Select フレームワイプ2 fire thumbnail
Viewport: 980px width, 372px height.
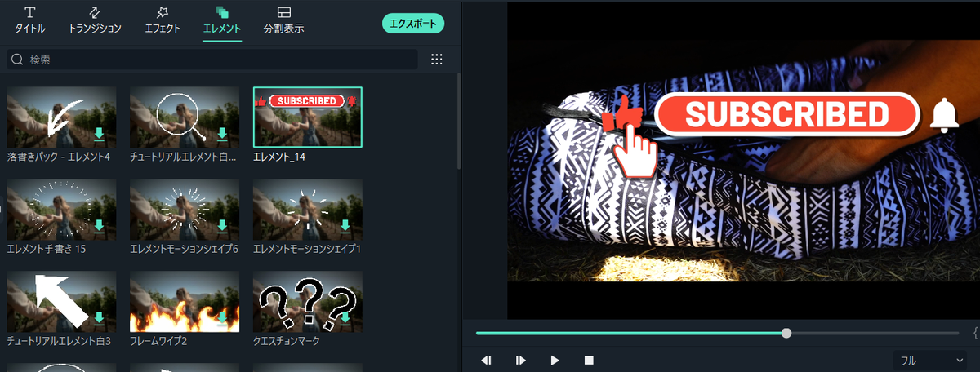pos(185,302)
